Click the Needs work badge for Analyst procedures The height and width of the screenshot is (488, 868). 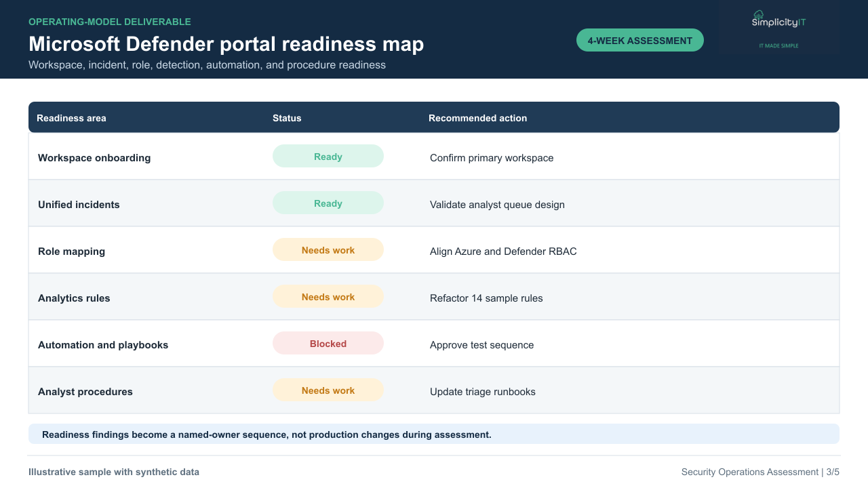[328, 390]
